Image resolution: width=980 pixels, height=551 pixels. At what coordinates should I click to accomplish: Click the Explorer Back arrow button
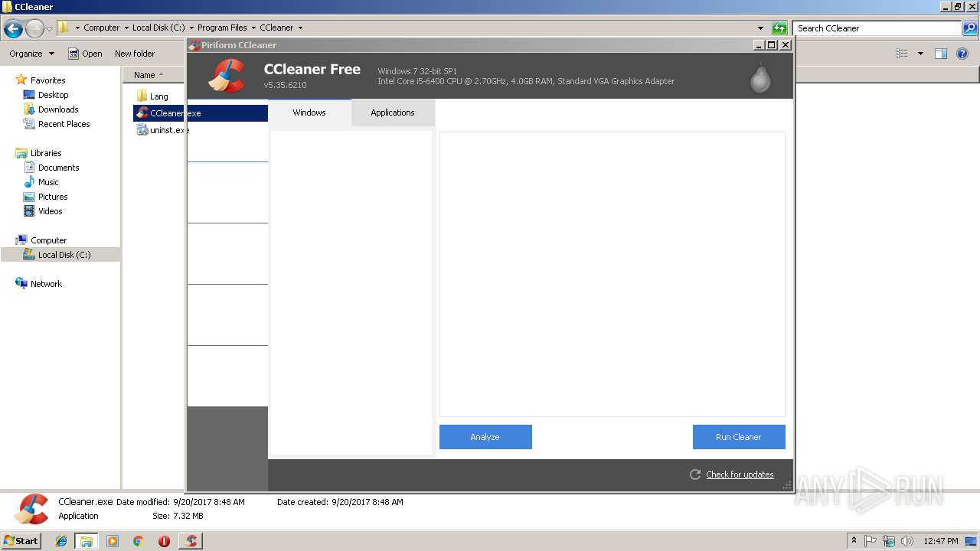click(13, 29)
